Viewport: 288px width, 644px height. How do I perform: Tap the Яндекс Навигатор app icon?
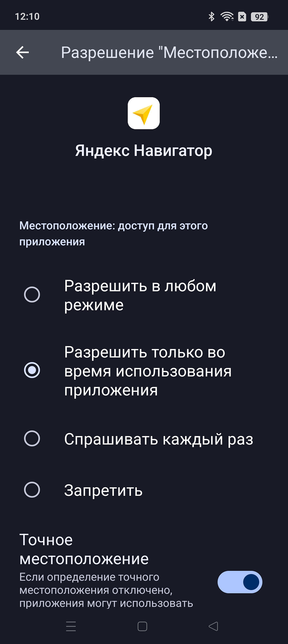click(144, 113)
